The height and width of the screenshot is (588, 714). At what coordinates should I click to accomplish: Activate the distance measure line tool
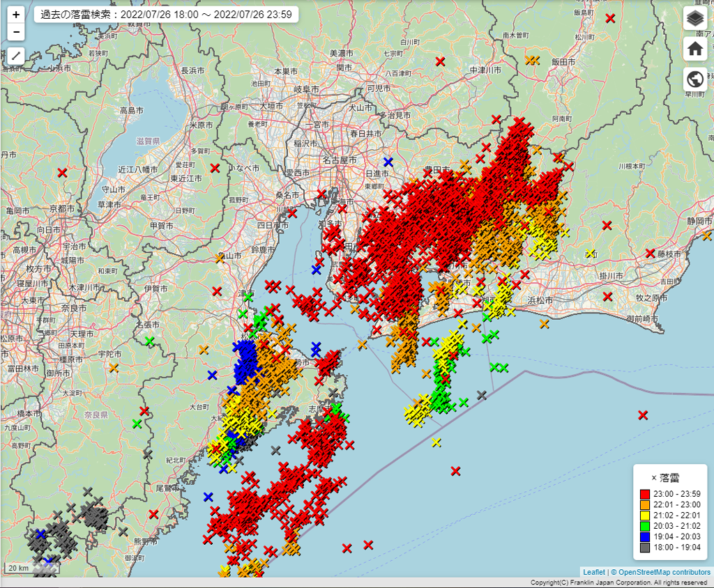pyautogui.click(x=16, y=56)
